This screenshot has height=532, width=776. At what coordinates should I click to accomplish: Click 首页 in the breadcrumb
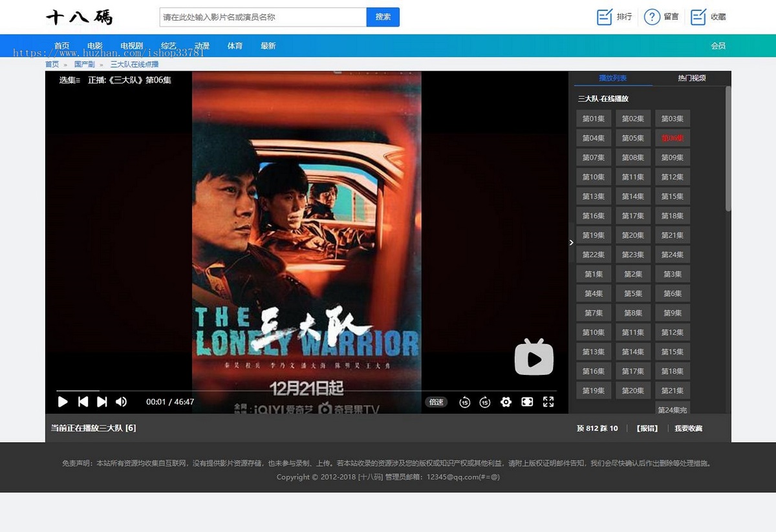(52, 64)
